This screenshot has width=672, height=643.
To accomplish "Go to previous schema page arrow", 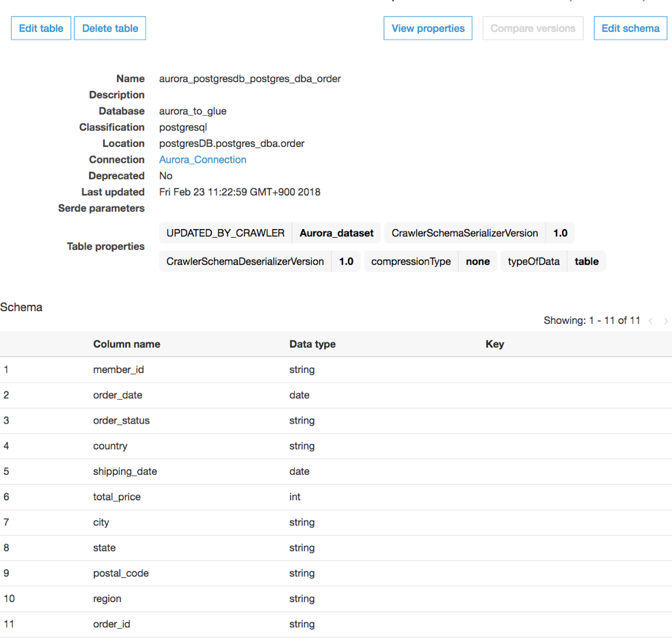I will click(x=651, y=321).
